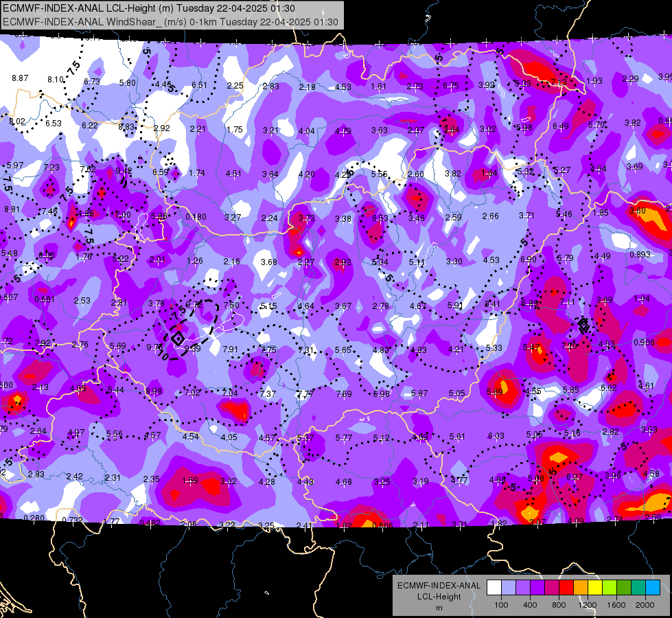
Task: Click the legend label 1600
Action: (x=616, y=605)
